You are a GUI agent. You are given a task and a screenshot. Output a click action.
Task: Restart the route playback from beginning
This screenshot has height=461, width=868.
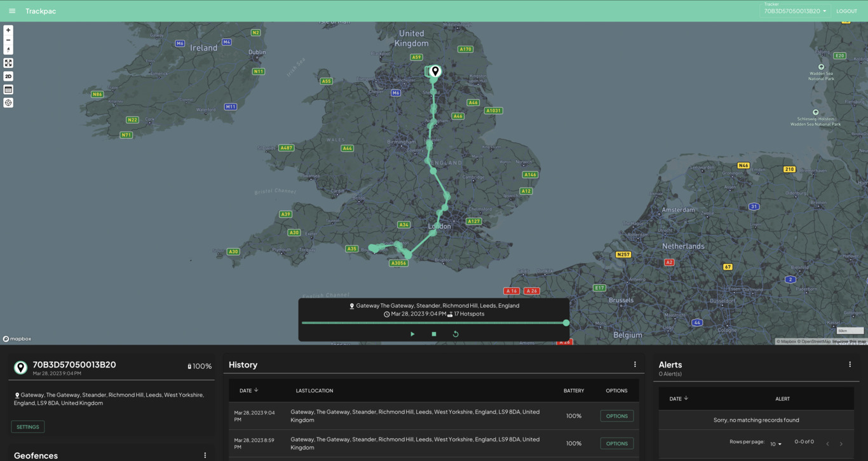coord(456,334)
